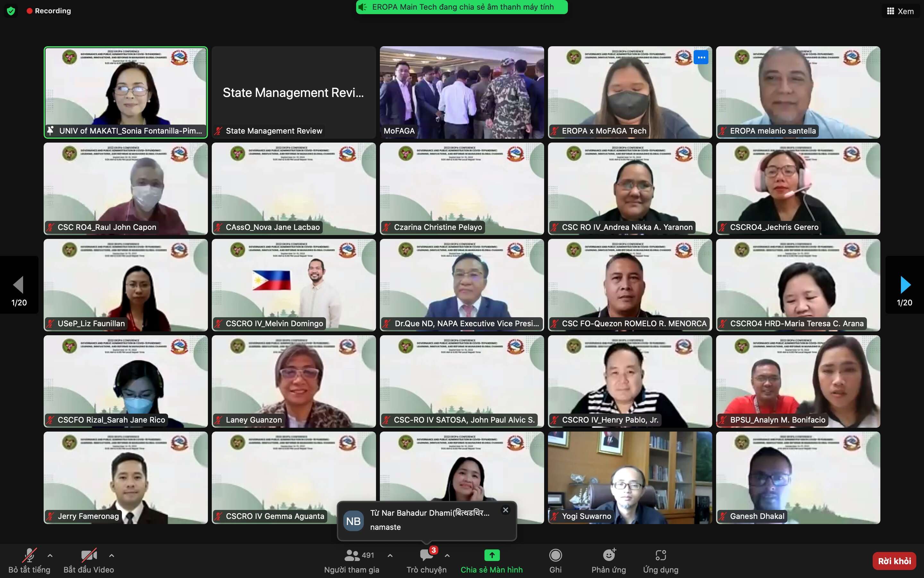
Task: Expand chat options arrow
Action: tap(447, 556)
